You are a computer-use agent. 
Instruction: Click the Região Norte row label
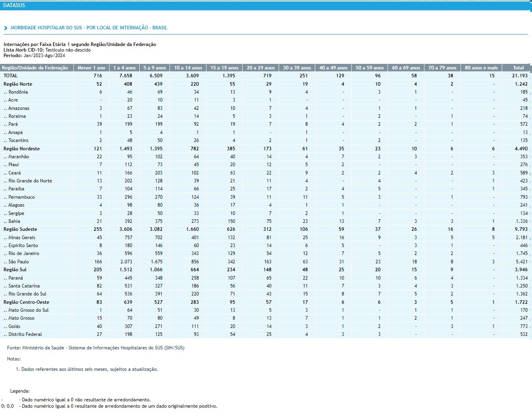click(18, 84)
